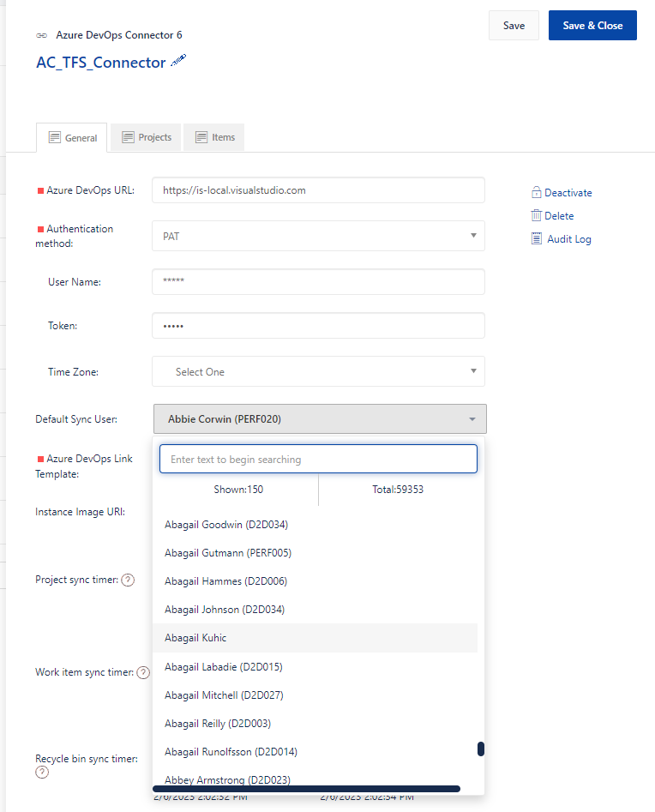The image size is (655, 812).
Task: Click the Total:59353 count label
Action: tap(398, 490)
